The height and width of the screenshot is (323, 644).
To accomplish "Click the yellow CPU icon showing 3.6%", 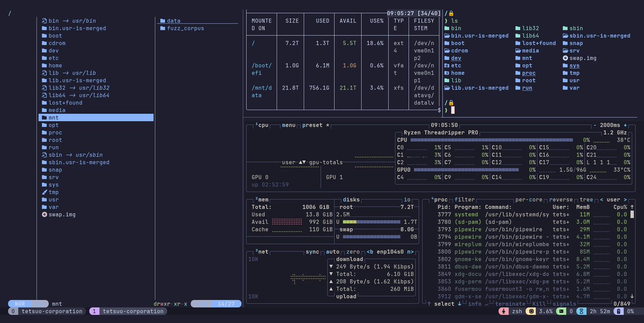I will (531, 311).
